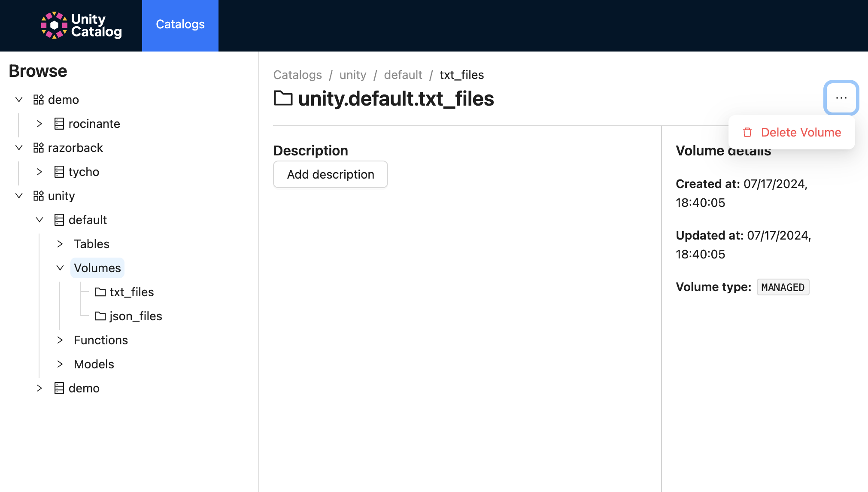Open the Catalogs tab
868x492 pixels.
180,25
